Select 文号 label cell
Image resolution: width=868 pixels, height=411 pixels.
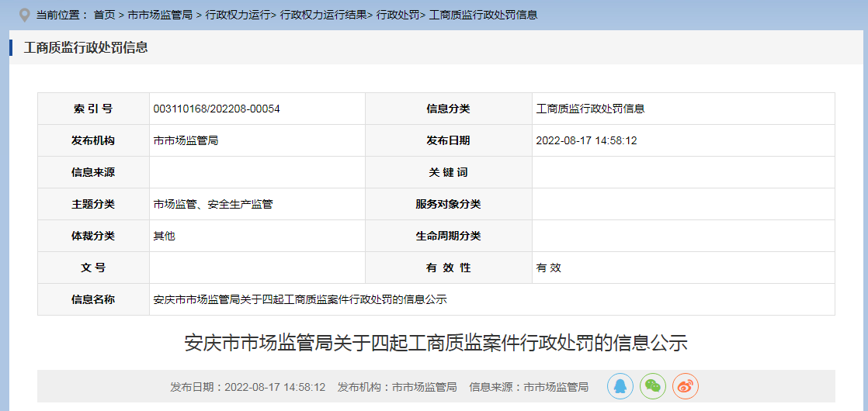click(93, 268)
